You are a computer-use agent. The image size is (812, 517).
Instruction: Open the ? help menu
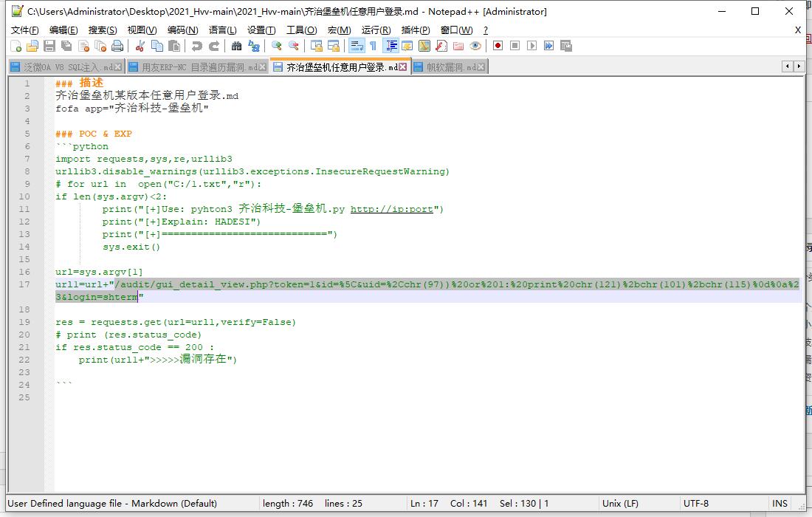click(485, 30)
